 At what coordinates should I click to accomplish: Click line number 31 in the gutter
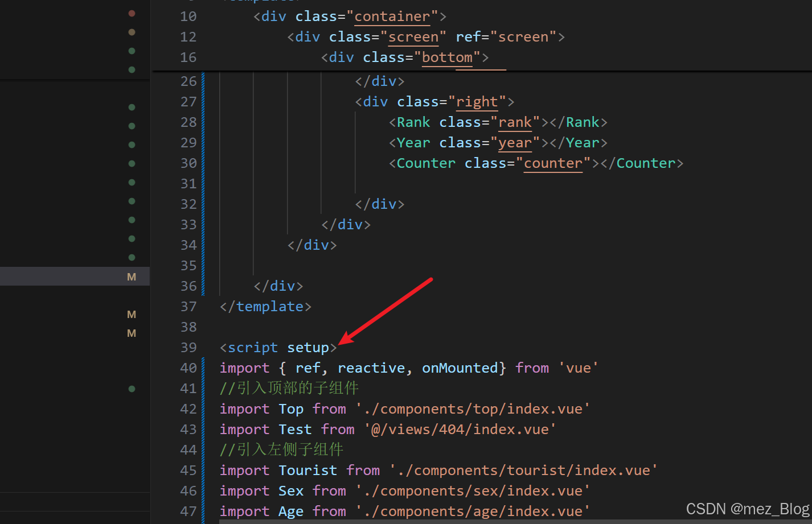[188, 184]
